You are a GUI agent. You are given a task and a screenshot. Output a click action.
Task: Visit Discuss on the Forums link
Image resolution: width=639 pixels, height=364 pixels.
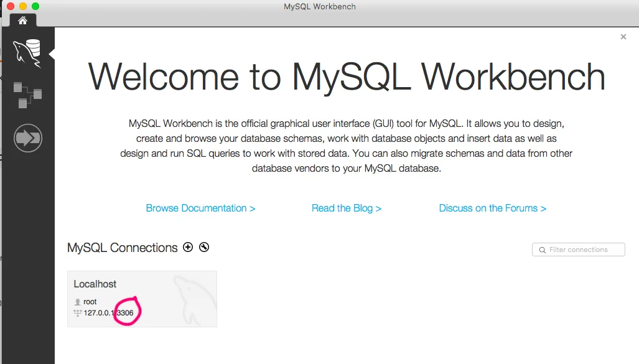(x=492, y=208)
